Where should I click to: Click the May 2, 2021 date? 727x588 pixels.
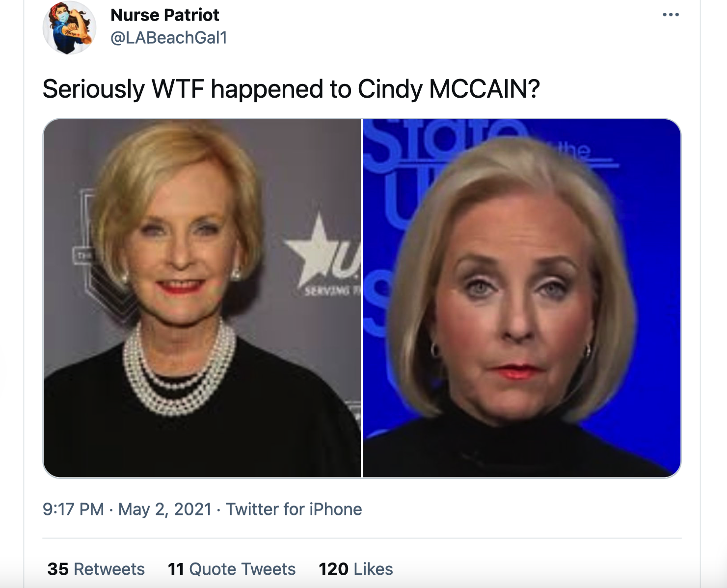point(165,509)
